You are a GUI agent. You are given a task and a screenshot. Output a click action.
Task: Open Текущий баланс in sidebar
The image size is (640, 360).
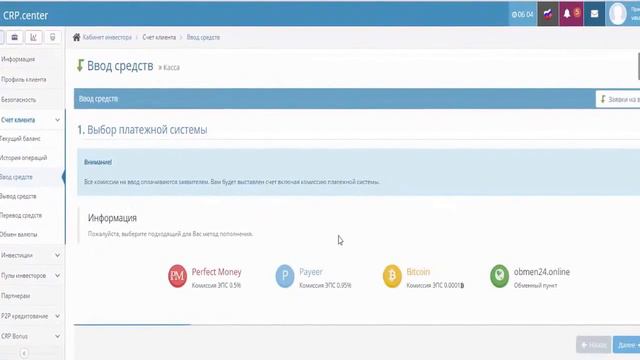point(20,139)
